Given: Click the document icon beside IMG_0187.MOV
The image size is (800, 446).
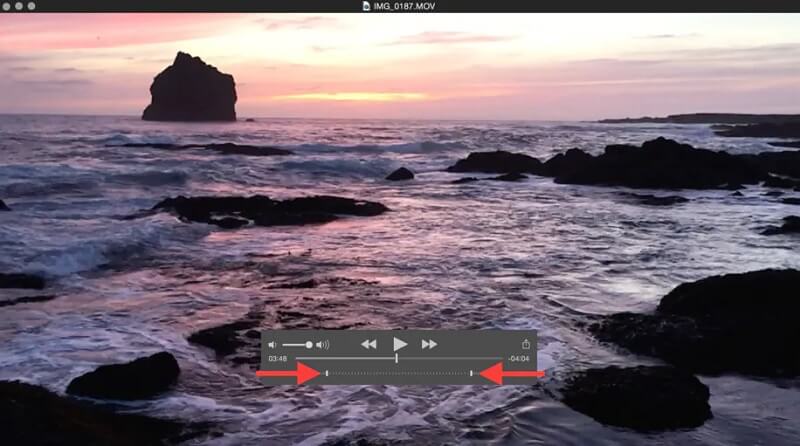Looking at the screenshot, I should tap(366, 6).
